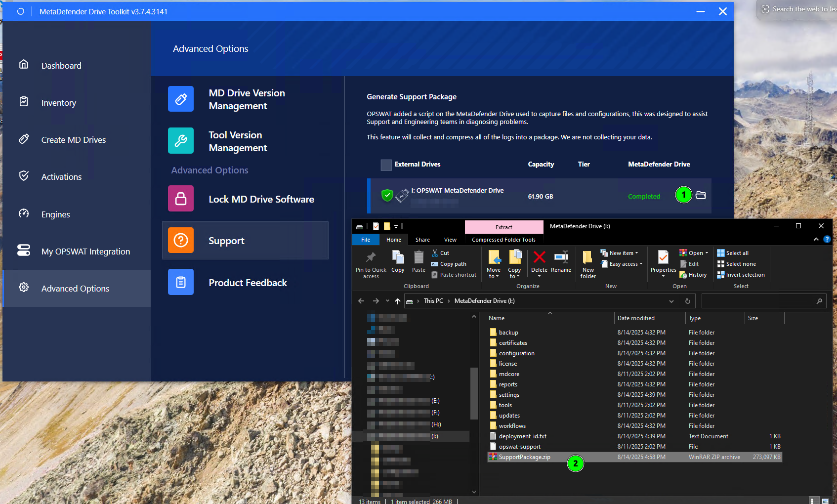Image resolution: width=837 pixels, height=504 pixels.
Task: Click Select all in Explorer ribbon
Action: pos(733,253)
